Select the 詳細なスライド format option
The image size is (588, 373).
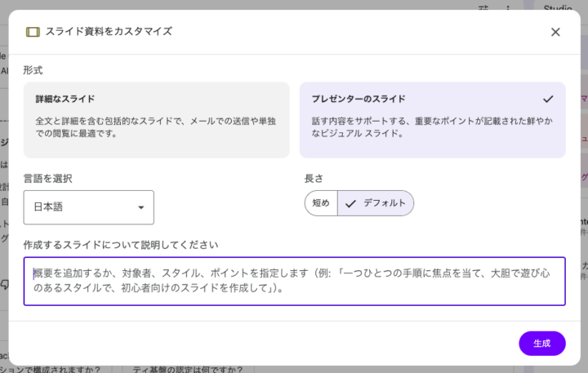pyautogui.click(x=156, y=119)
